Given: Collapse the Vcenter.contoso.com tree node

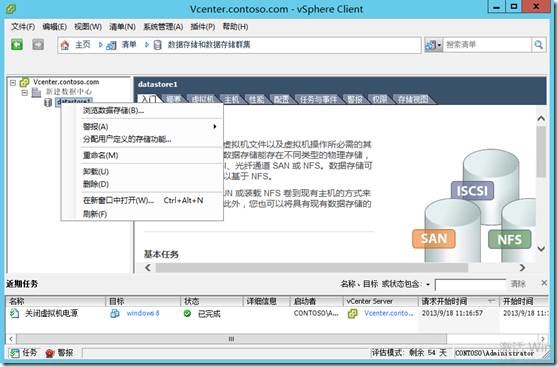Looking at the screenshot, I should coord(13,83).
